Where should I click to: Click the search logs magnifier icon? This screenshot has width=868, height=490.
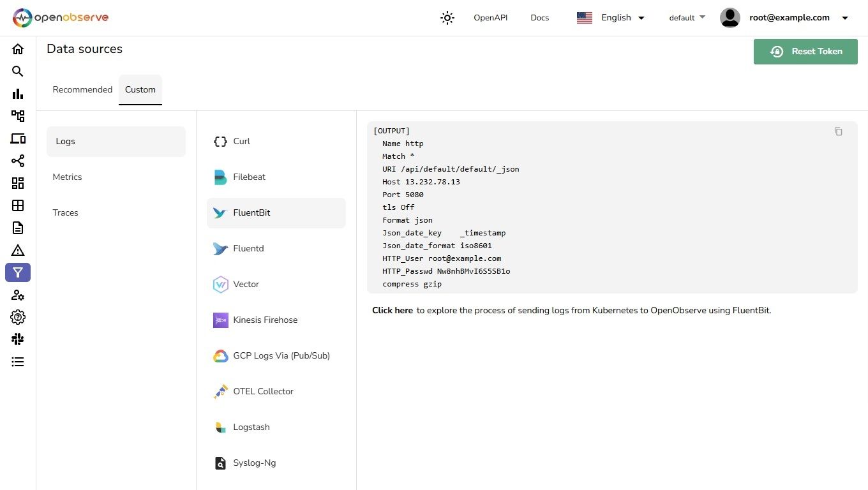[18, 71]
